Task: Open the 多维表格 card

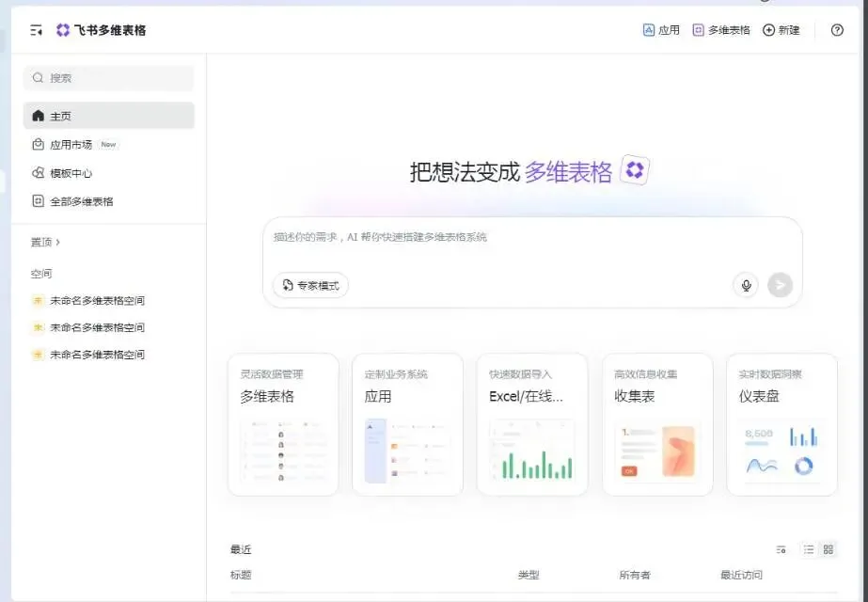Action: [283, 425]
